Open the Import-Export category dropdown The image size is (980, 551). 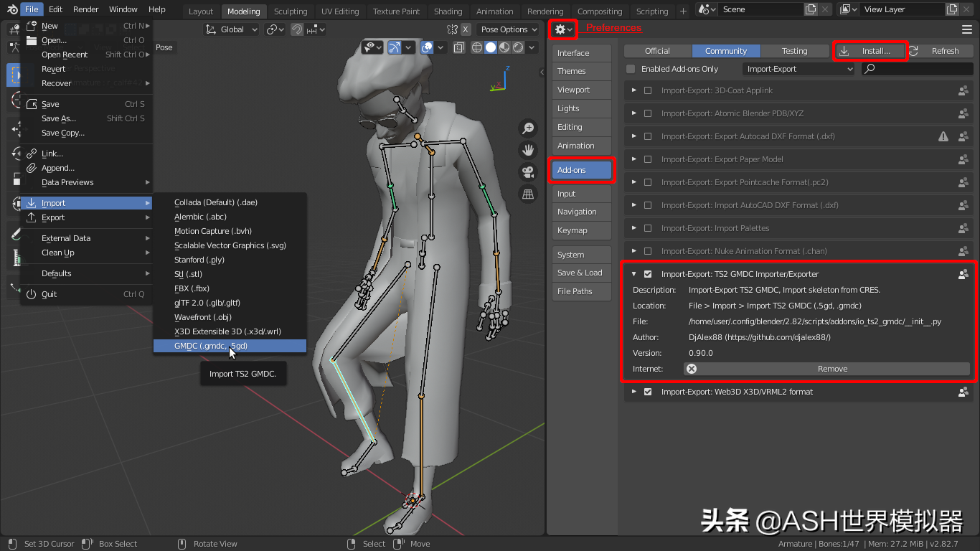tap(798, 69)
